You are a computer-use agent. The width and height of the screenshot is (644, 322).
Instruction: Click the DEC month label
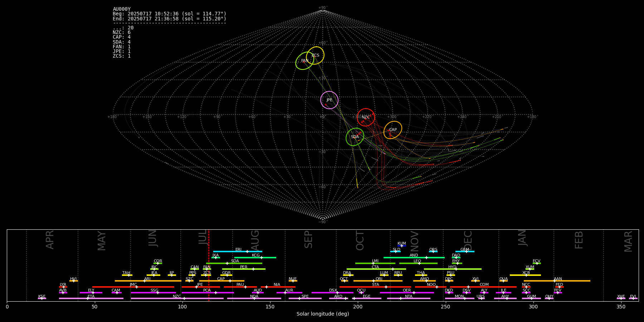[x=468, y=240]
